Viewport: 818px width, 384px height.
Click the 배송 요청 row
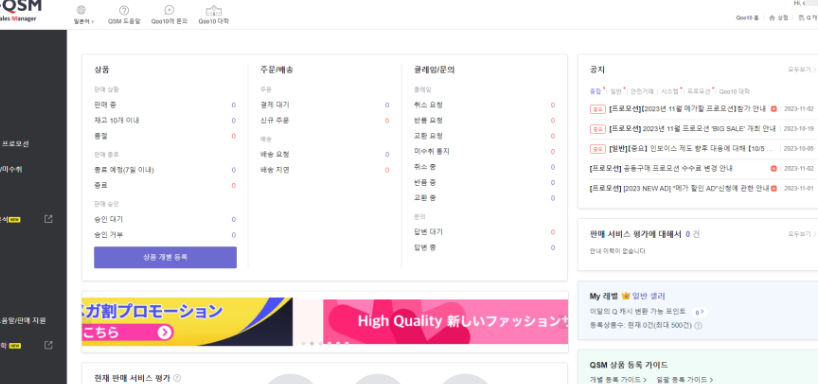pyautogui.click(x=325, y=154)
